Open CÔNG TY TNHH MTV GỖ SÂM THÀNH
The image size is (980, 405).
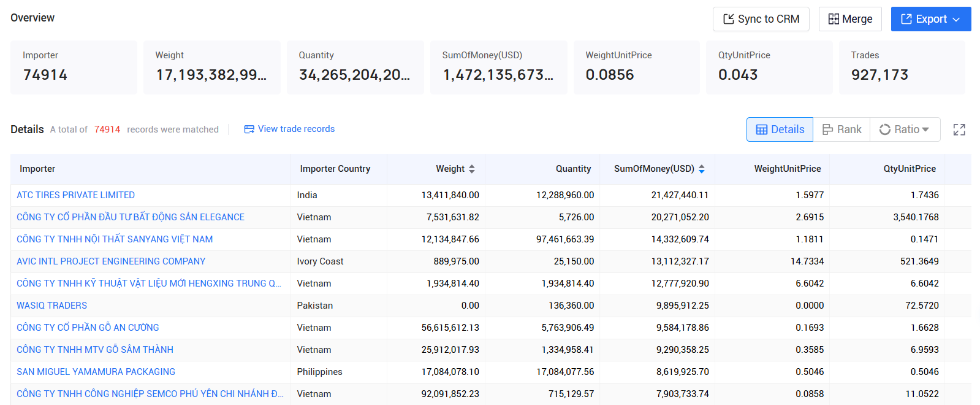[95, 350]
